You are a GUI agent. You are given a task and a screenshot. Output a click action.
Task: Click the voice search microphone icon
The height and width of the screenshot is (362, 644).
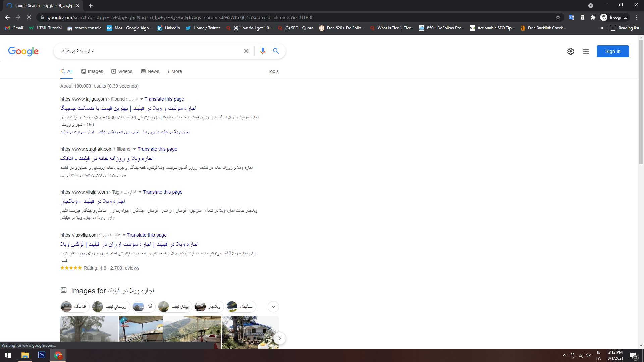click(x=262, y=51)
